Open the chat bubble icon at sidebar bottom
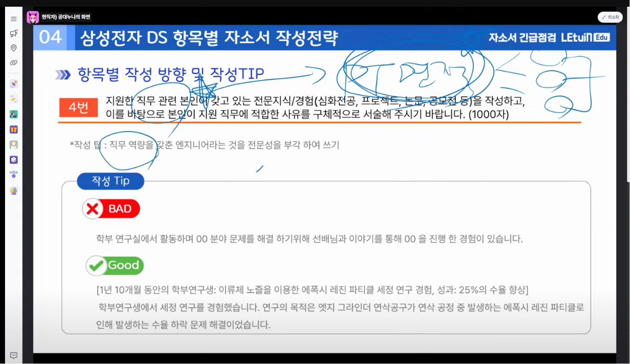The height and width of the screenshot is (364, 630). point(13,356)
